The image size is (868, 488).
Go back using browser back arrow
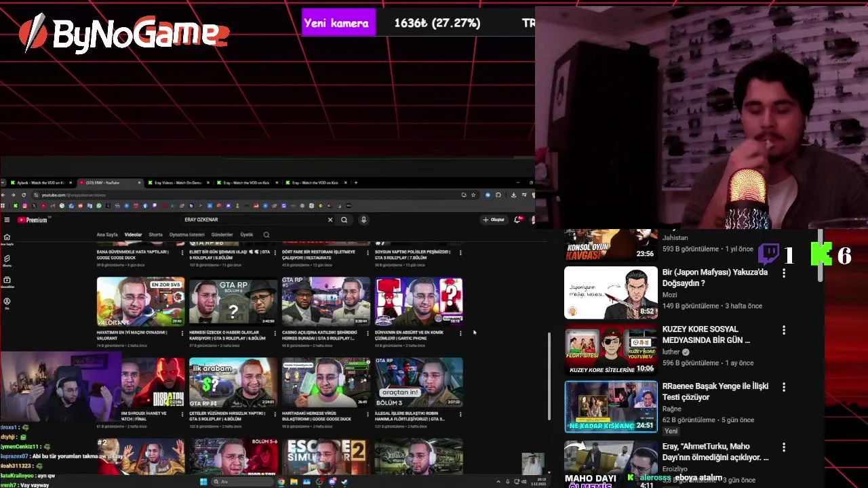click(4, 195)
